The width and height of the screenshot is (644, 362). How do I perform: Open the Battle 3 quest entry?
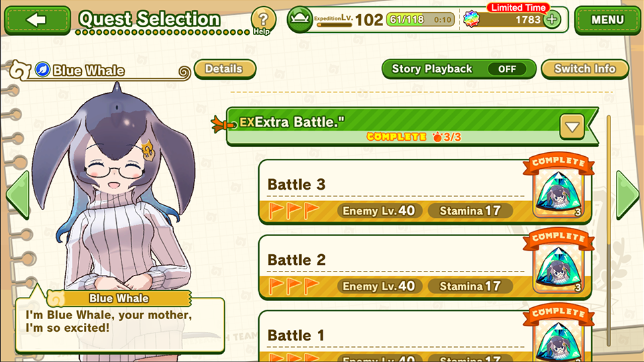425,192
